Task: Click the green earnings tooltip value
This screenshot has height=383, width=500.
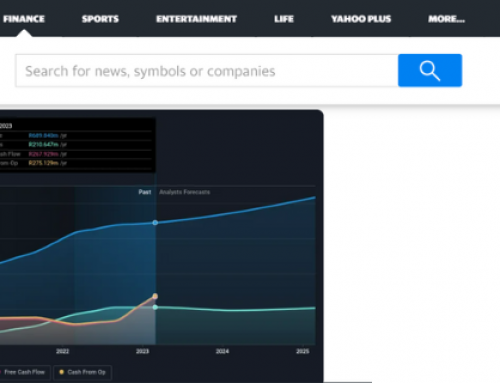Action: (43, 144)
